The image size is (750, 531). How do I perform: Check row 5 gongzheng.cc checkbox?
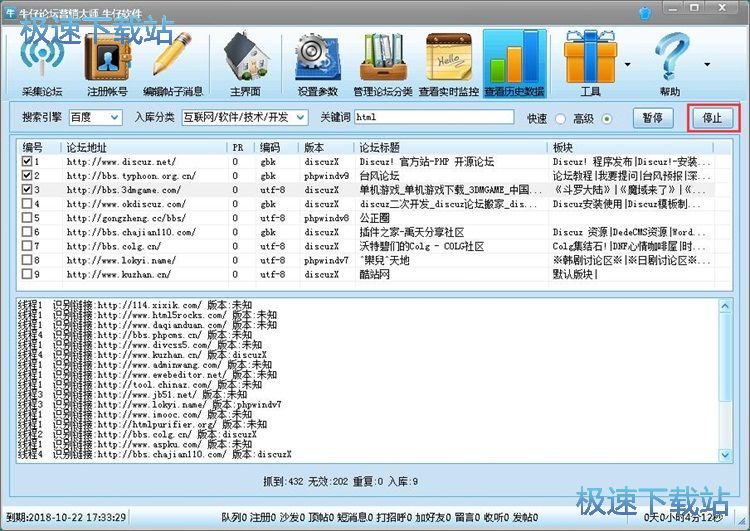[x=27, y=218]
